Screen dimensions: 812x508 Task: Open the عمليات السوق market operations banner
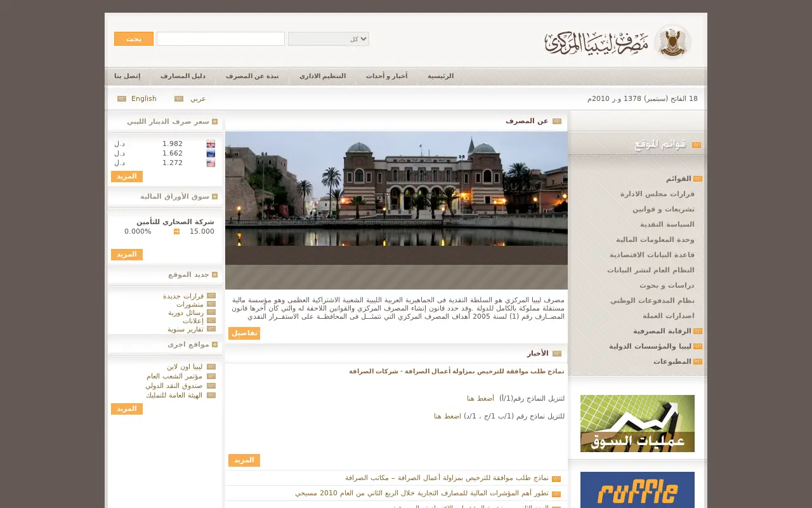[x=638, y=424]
